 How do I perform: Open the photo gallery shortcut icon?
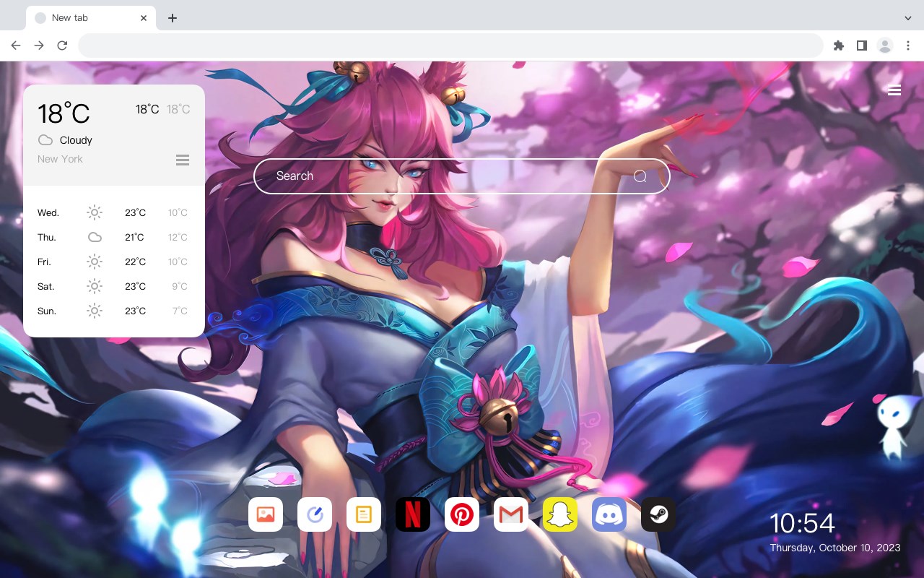(266, 514)
